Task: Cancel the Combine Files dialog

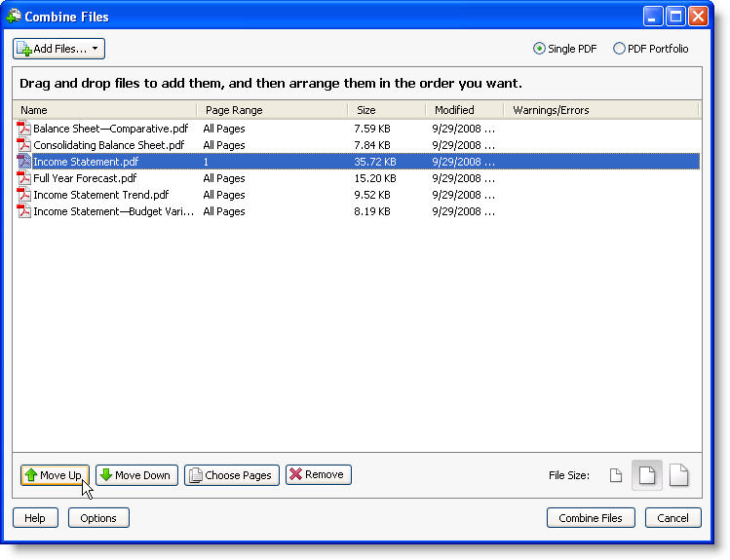Action: [672, 518]
